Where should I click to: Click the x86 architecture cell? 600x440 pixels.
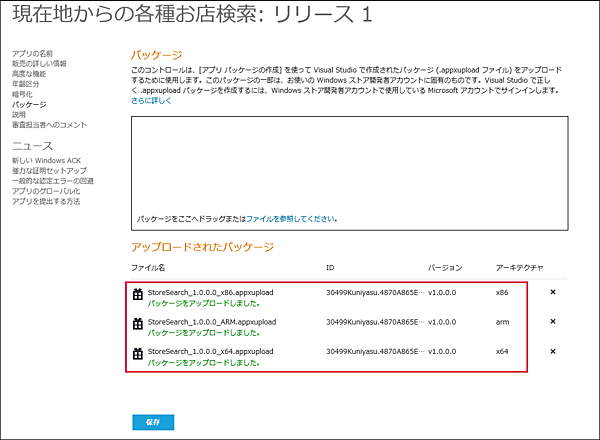[502, 292]
